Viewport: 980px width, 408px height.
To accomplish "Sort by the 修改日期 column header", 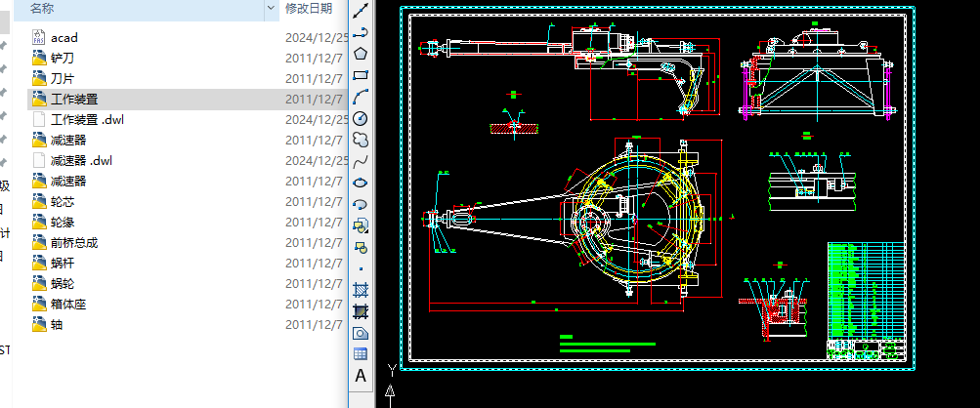I will (x=309, y=8).
